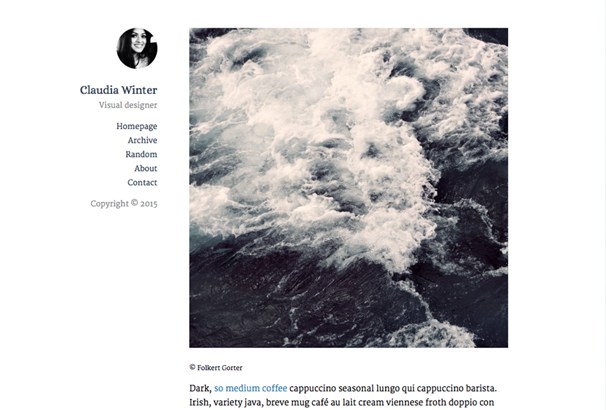Click the copyright symbol before Folkert Gorter
The width and height of the screenshot is (606, 410).
192,367
